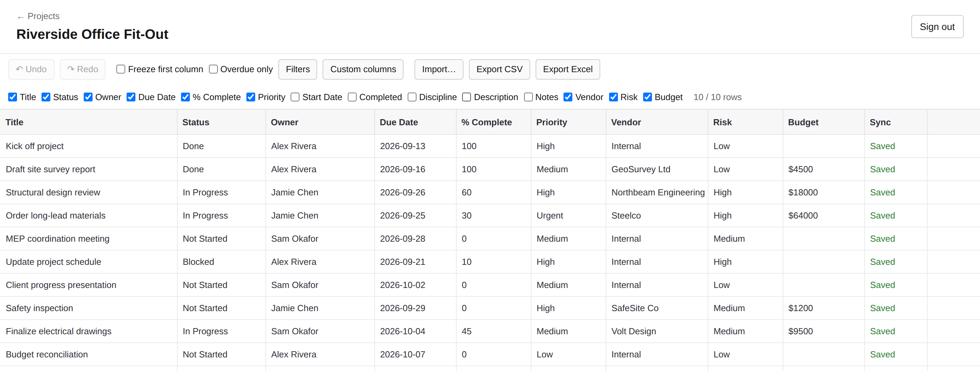Show the Start Date column
This screenshot has height=371, width=980.
pos(295,97)
